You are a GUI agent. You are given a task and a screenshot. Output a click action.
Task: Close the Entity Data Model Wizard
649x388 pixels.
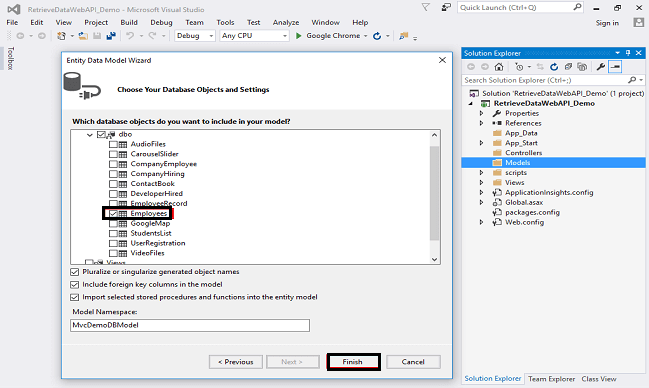(442, 60)
